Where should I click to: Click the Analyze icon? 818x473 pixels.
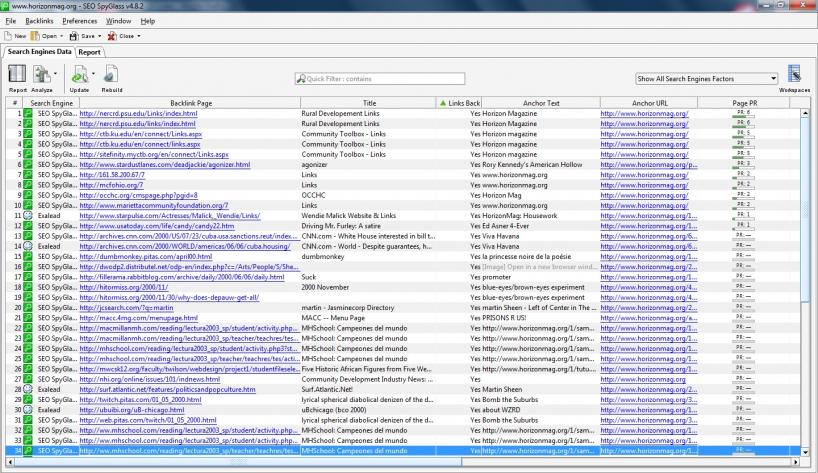[x=40, y=75]
